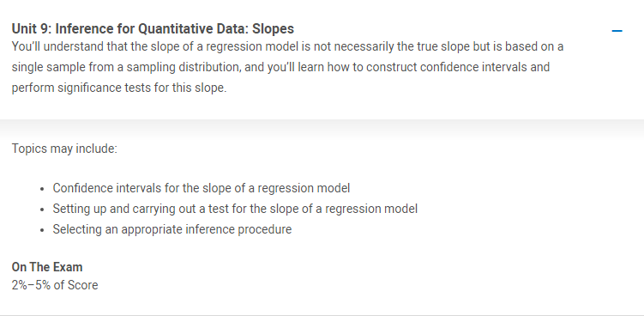Click the bullet before 'Confidence intervals'
Image resolution: width=644 pixels, height=316 pixels.
pyautogui.click(x=42, y=189)
